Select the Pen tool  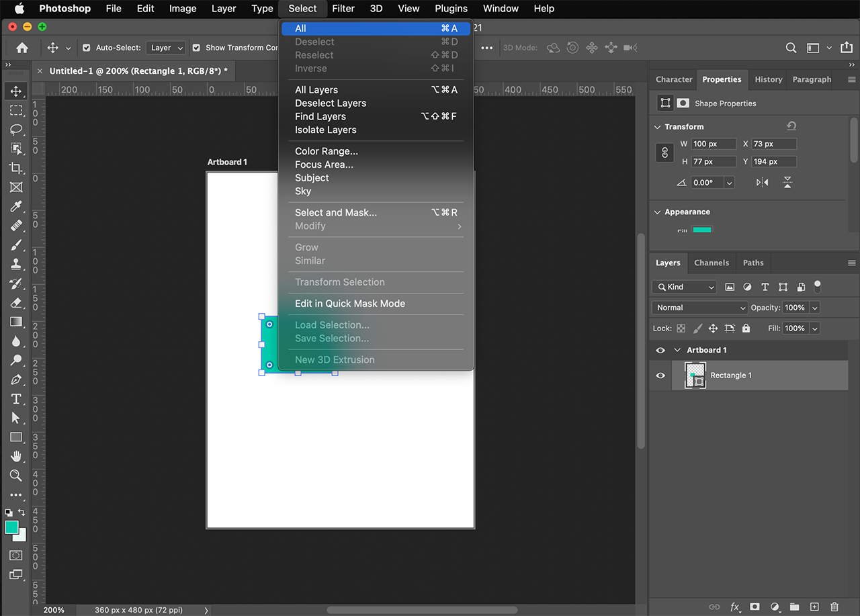[16, 380]
